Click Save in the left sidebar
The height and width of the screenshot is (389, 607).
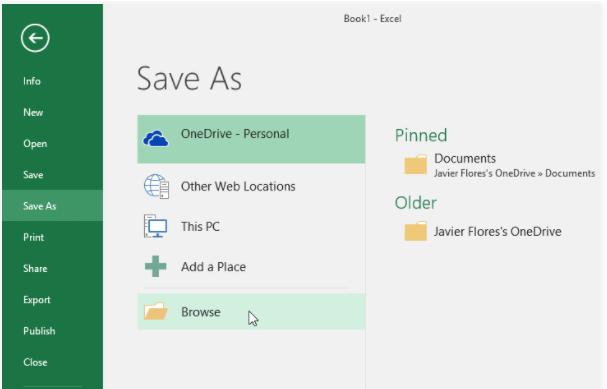click(53, 175)
